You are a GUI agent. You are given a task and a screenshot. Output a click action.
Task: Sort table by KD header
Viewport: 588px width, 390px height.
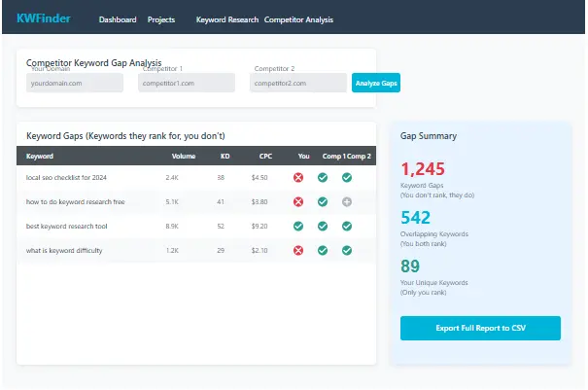click(x=225, y=157)
